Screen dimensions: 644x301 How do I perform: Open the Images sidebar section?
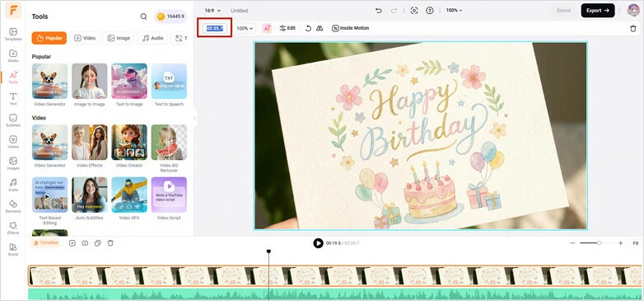pyautogui.click(x=13, y=163)
